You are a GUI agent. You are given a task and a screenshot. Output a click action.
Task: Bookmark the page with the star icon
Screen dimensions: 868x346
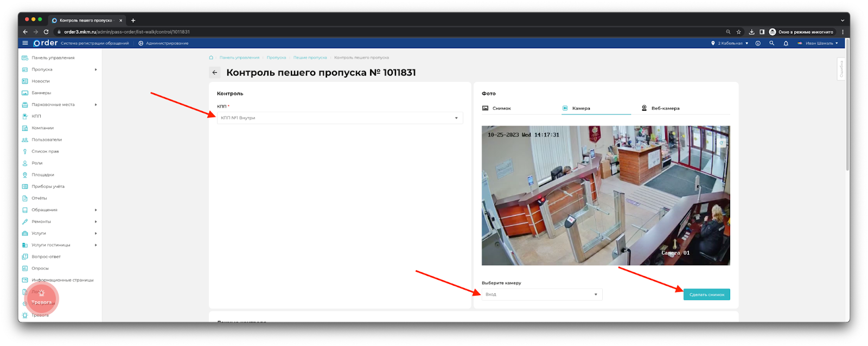tap(738, 32)
